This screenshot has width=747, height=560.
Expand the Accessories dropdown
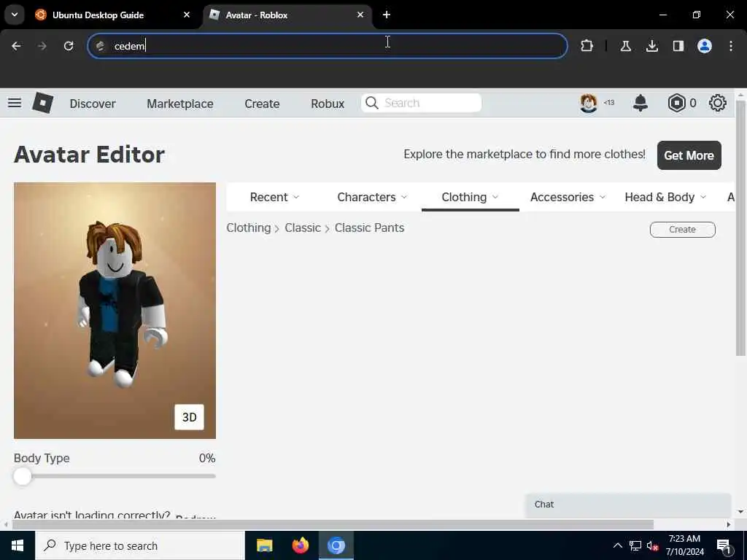[x=568, y=197]
